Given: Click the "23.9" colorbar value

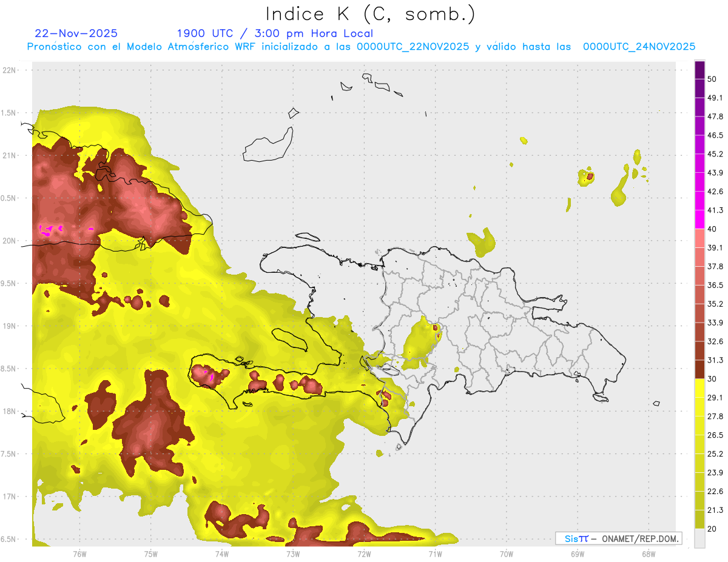Looking at the screenshot, I should 715,473.
